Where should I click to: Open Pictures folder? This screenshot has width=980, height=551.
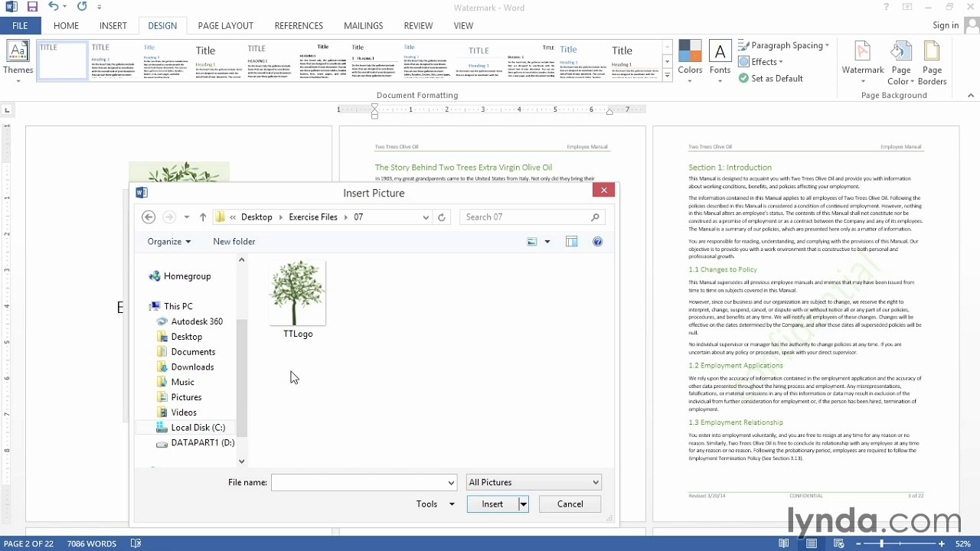[x=178, y=397]
